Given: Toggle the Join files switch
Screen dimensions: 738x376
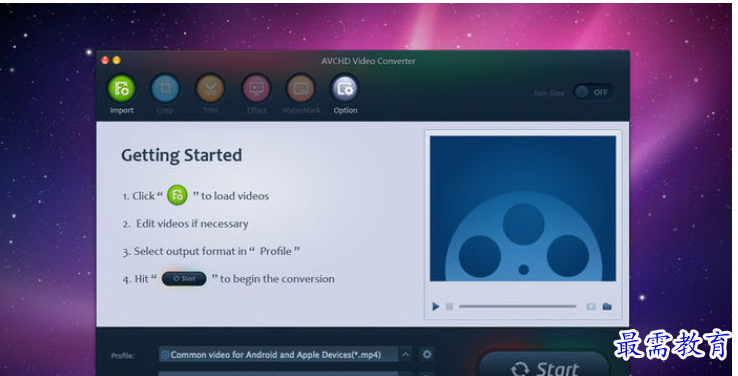Looking at the screenshot, I should click(x=594, y=92).
